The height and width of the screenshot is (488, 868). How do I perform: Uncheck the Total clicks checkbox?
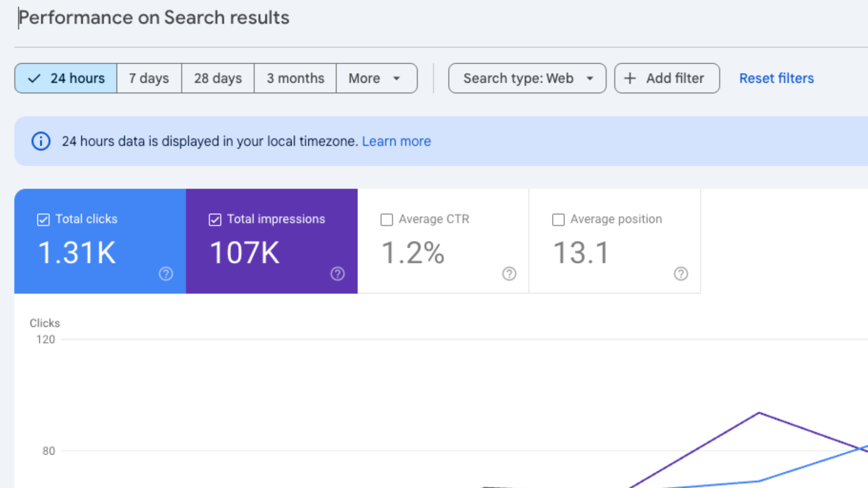click(x=43, y=220)
